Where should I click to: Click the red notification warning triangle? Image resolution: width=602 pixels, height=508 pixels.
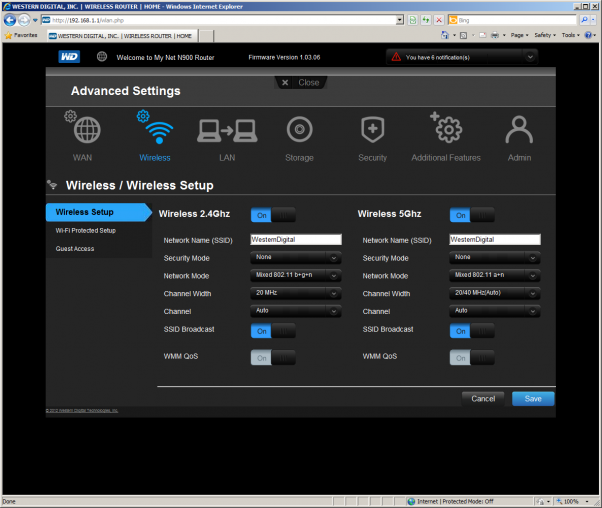click(396, 57)
